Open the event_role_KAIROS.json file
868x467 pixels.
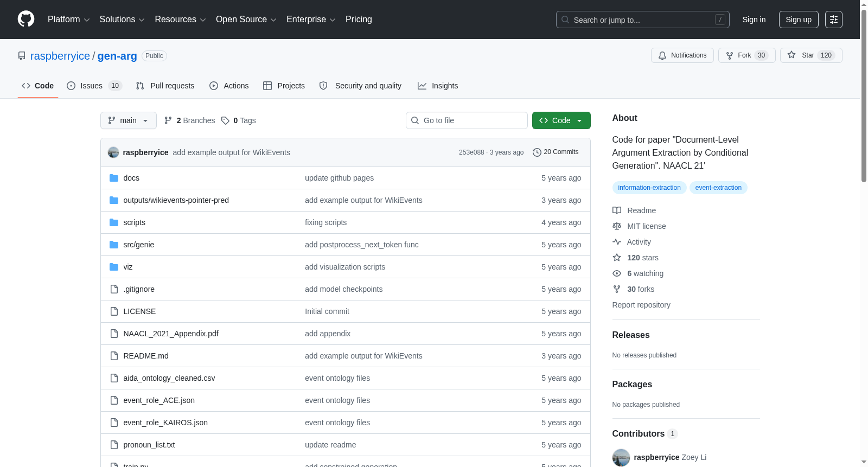click(165, 423)
